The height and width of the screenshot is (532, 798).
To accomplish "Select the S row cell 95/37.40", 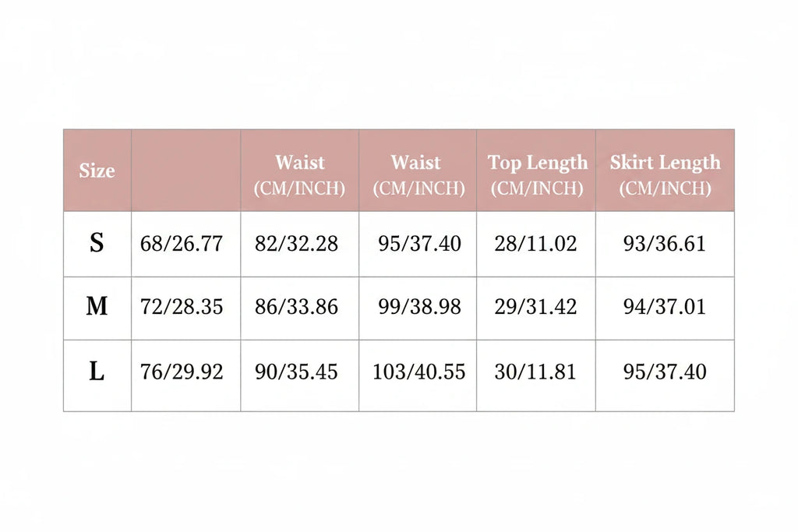I will [x=418, y=244].
